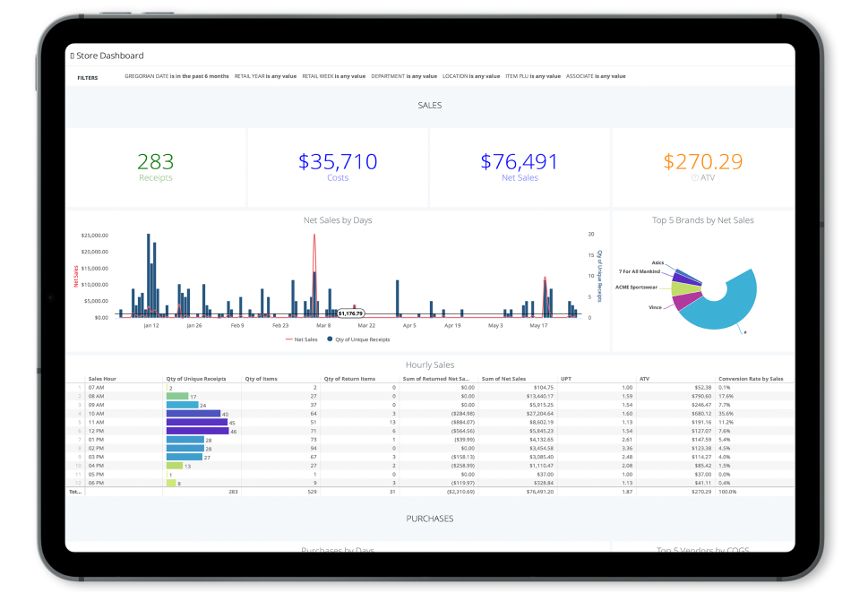
Task: Select the SALES section header
Action: [x=429, y=105]
